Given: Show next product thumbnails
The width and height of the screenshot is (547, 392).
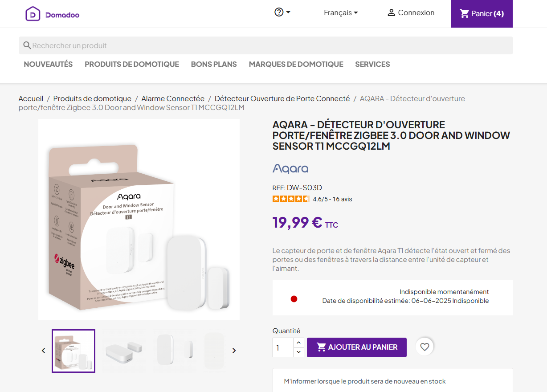Looking at the screenshot, I should (x=234, y=351).
